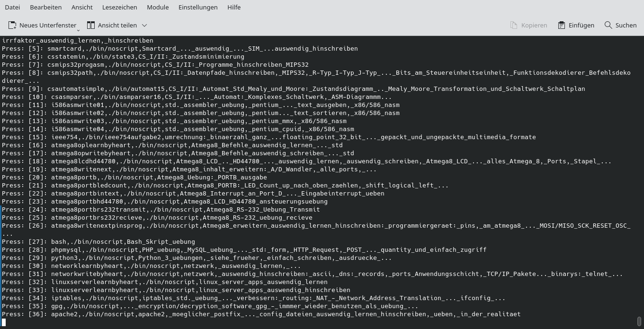Open the search bar via the Suchen magnifier icon
Viewport: 644px width, 329px height.
pyautogui.click(x=608, y=25)
